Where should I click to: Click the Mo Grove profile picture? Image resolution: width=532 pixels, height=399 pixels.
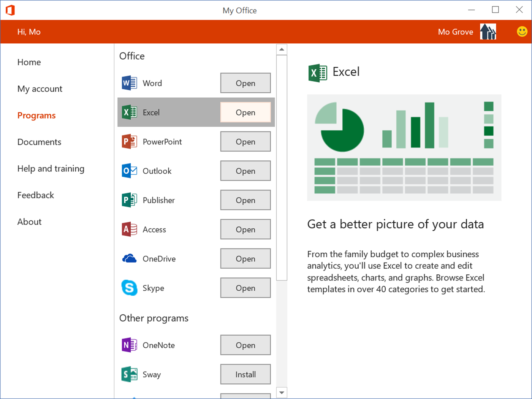click(x=488, y=32)
